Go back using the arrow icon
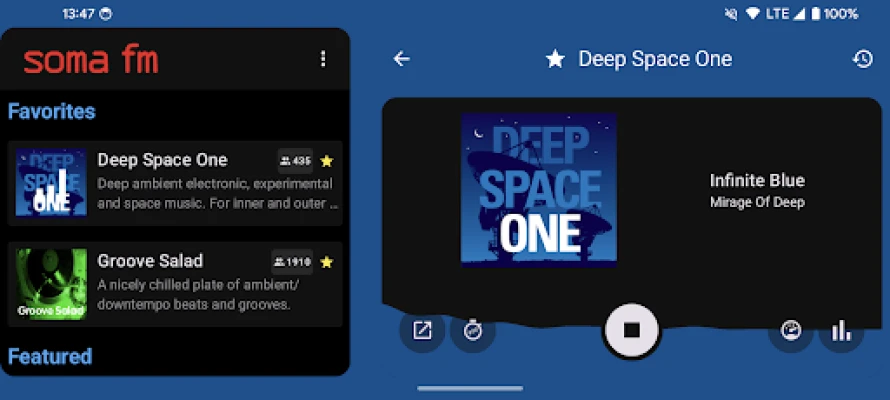Image resolution: width=890 pixels, height=400 pixels. (x=402, y=59)
